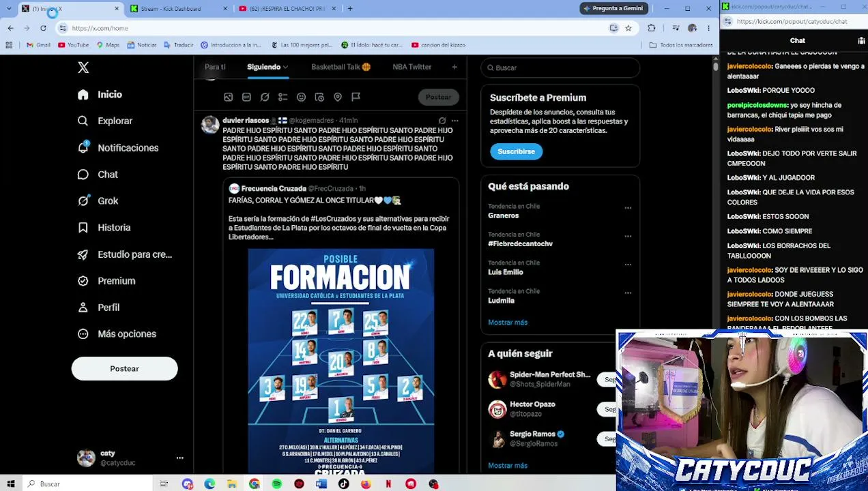The image size is (868, 491).
Task: Click the X Buscar search field
Action: [560, 68]
